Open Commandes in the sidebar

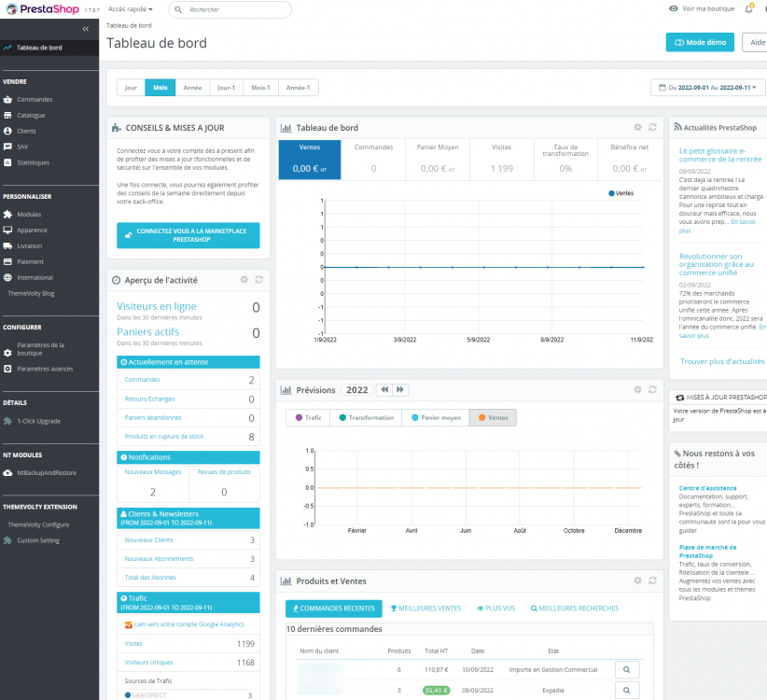(35, 99)
